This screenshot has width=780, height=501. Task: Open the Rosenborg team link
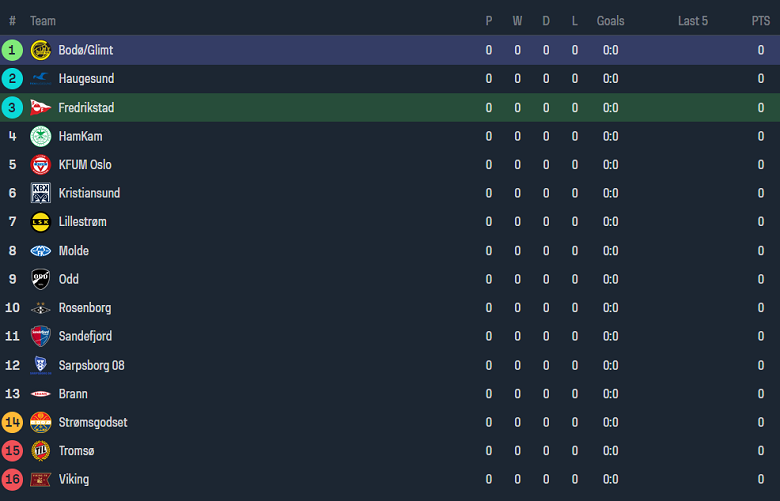click(x=85, y=308)
